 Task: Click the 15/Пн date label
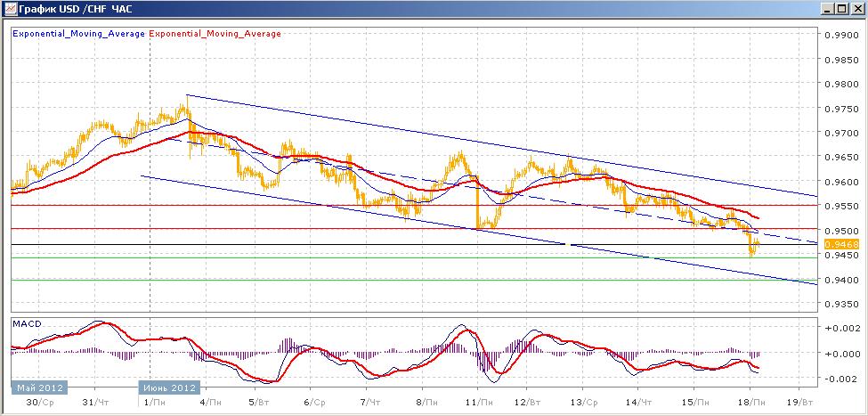(x=695, y=401)
